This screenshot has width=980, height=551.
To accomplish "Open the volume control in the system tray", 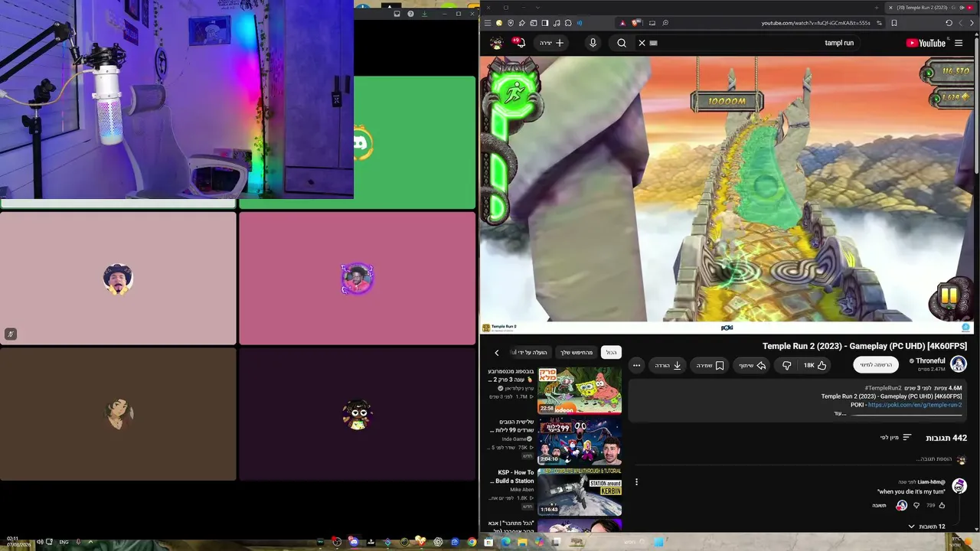I will tap(40, 542).
